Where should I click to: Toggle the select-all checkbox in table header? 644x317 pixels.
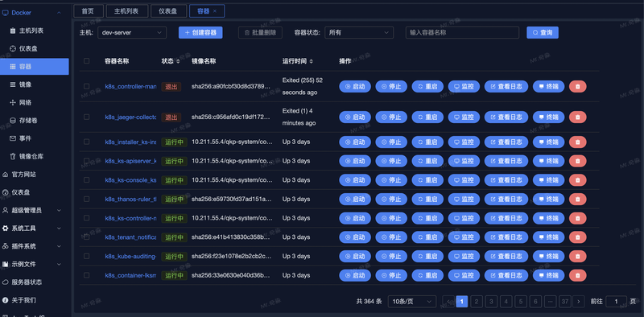click(87, 61)
